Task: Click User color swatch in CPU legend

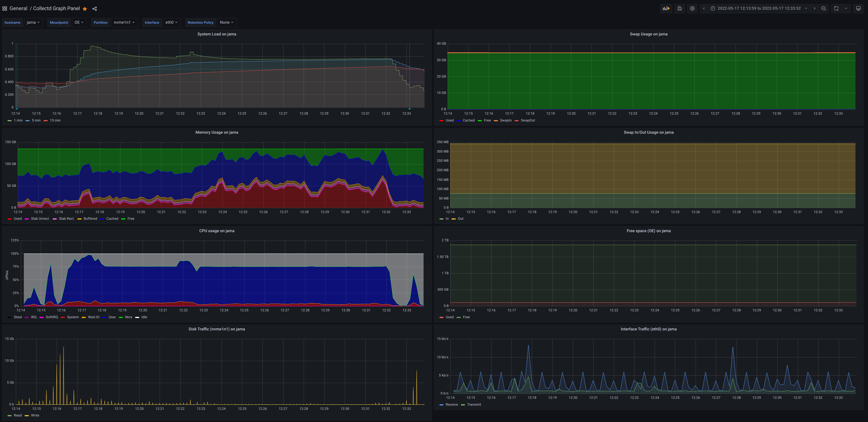Action: point(104,317)
